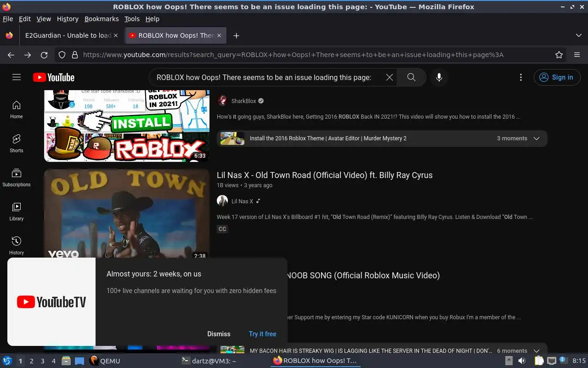588x368 pixels.
Task: Open the Edit menu
Action: (25, 19)
